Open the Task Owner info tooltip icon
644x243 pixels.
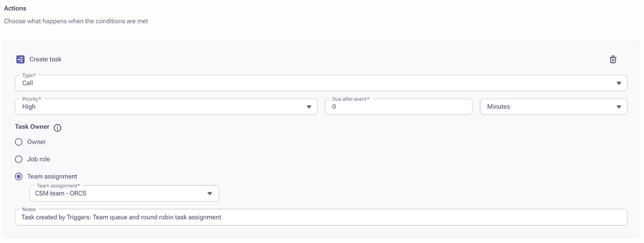click(58, 128)
